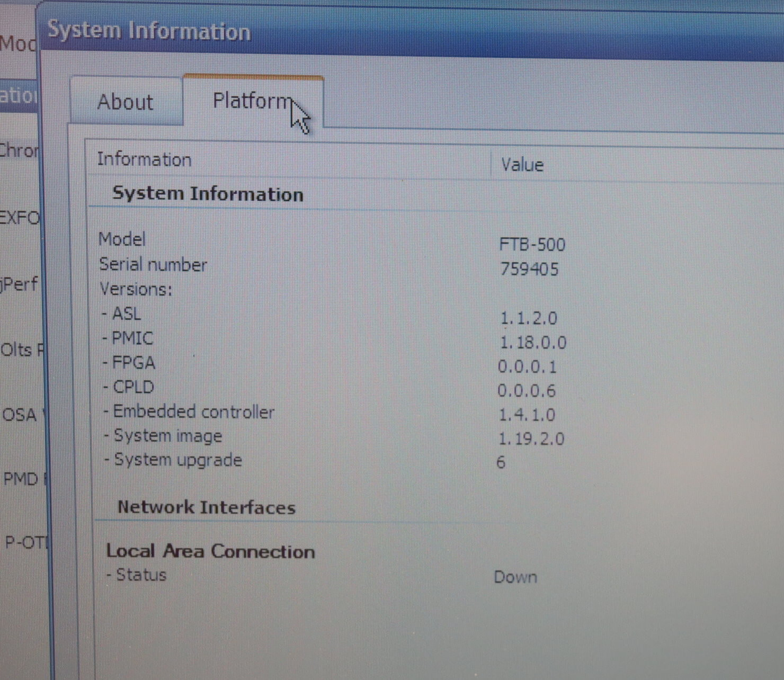Select the Versions: row

point(136,289)
